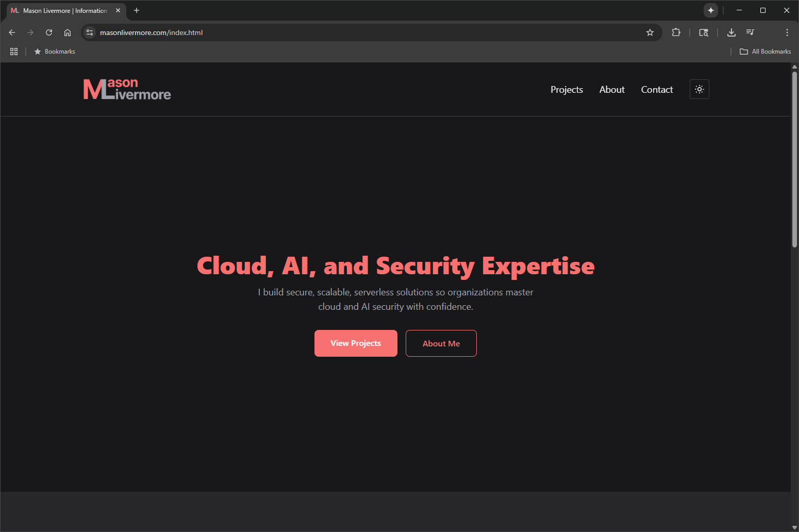Open the browser home page icon

tap(68, 32)
